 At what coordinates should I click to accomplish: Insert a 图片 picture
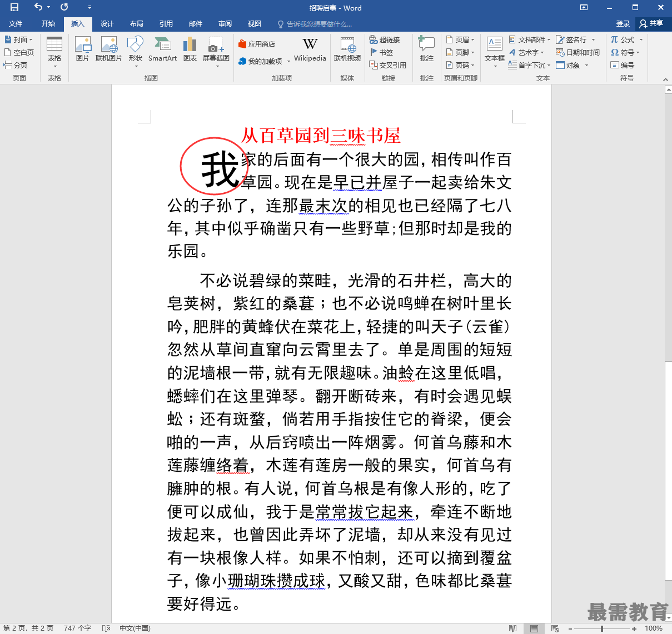click(83, 49)
